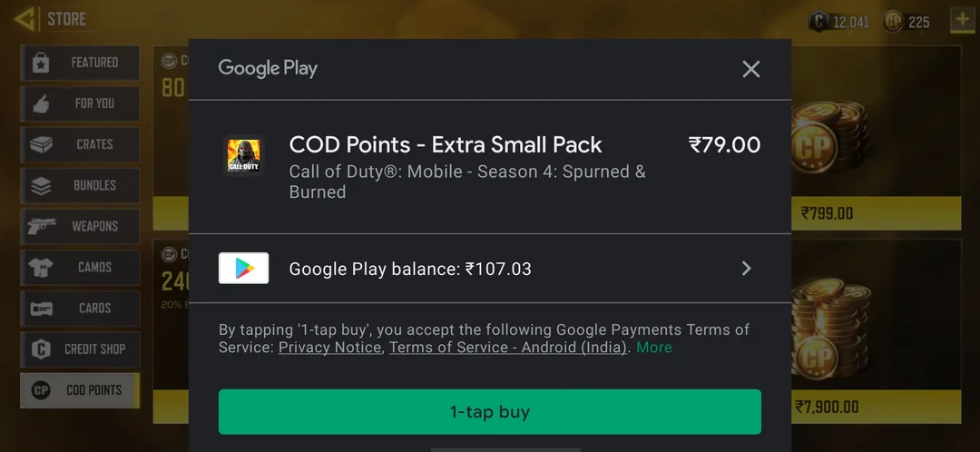Viewport: 980px width, 452px height.
Task: Tap the plus icon to add COD Points
Action: [x=961, y=19]
